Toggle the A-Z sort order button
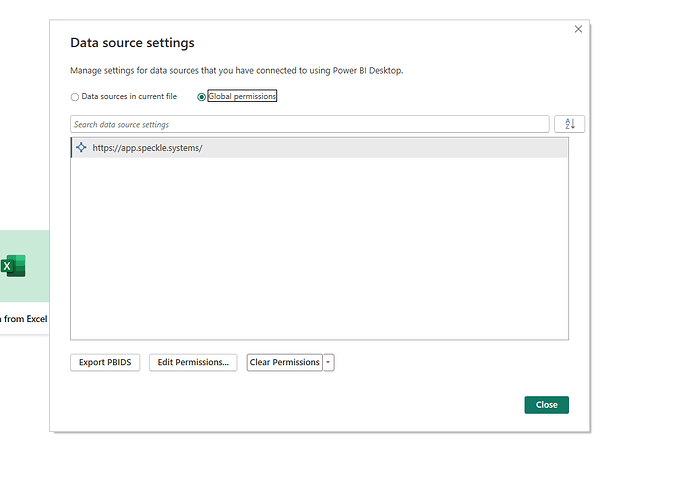This screenshot has width=684, height=500. pos(569,124)
